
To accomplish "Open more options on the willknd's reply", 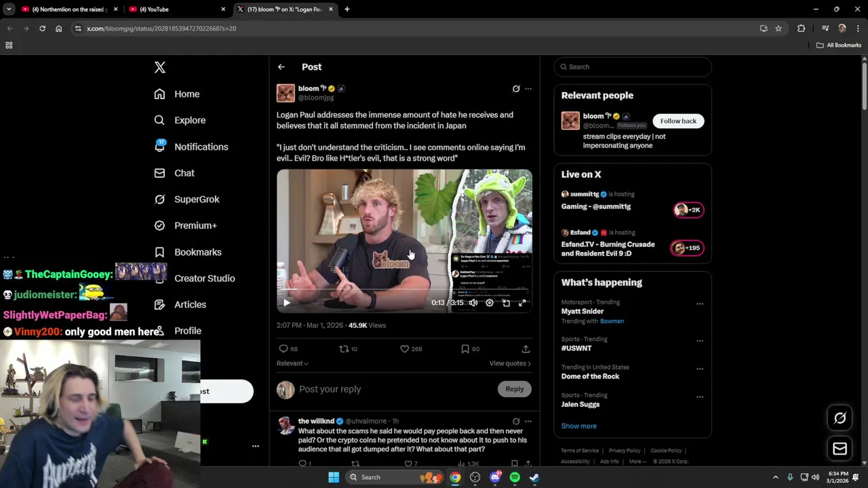I will point(528,422).
